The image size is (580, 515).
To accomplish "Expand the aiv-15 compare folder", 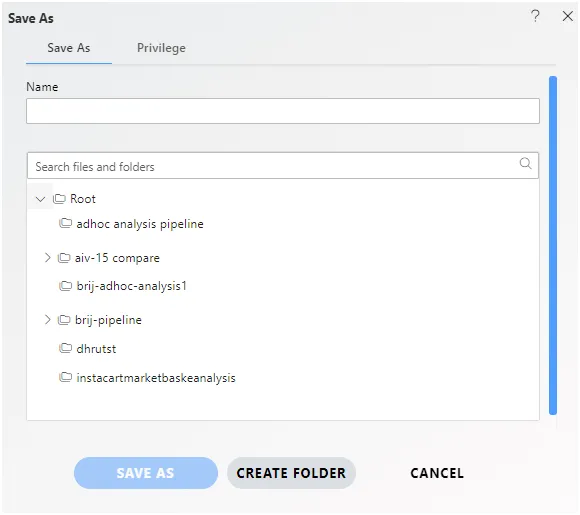I will [x=47, y=258].
